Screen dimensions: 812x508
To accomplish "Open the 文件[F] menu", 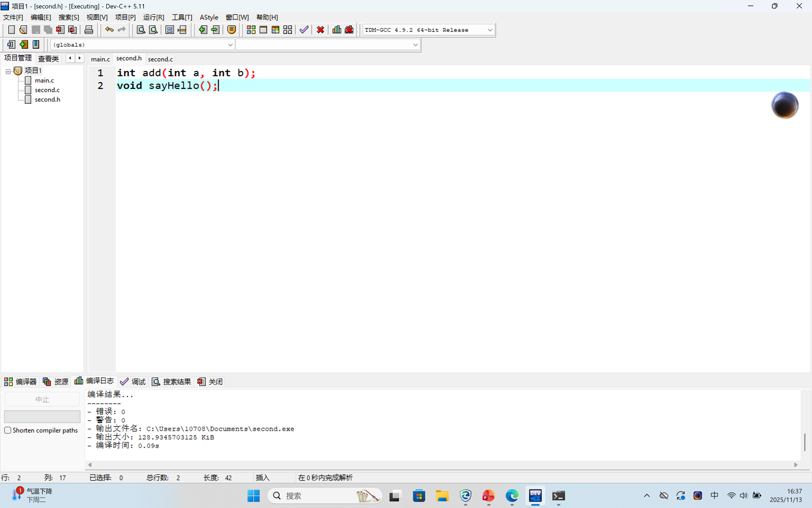I will click(x=13, y=17).
